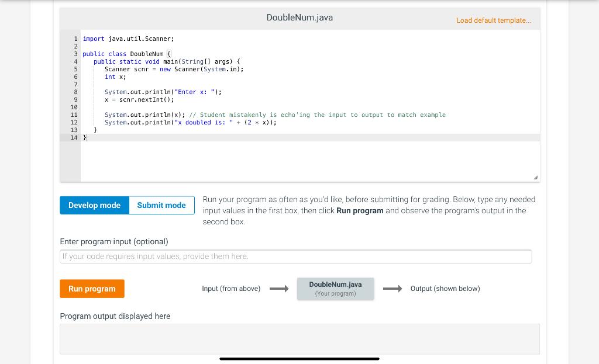Screen dimensions: 599x364
Task: Open the Load default template link
Action: [494, 20]
